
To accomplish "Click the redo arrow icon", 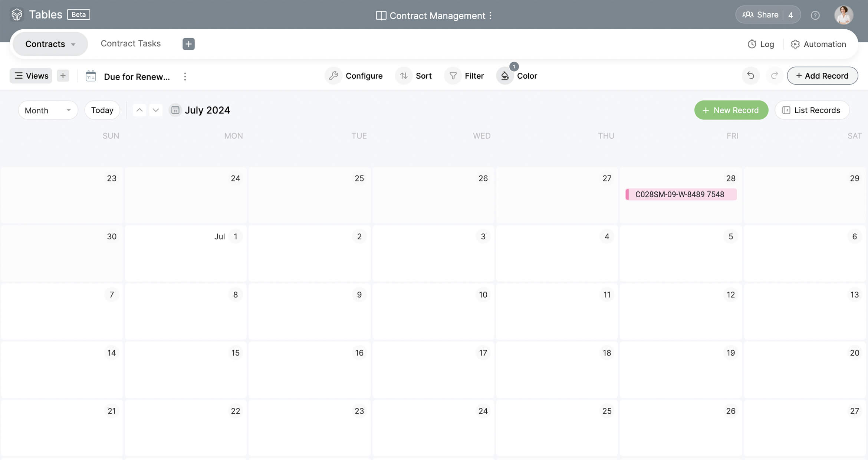I will click(x=774, y=76).
